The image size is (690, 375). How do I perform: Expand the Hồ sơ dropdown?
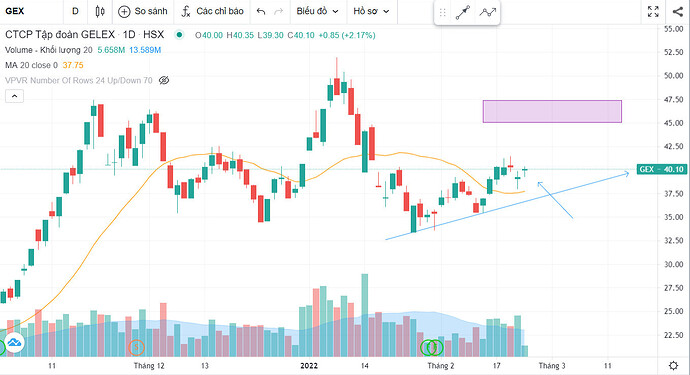click(x=371, y=11)
